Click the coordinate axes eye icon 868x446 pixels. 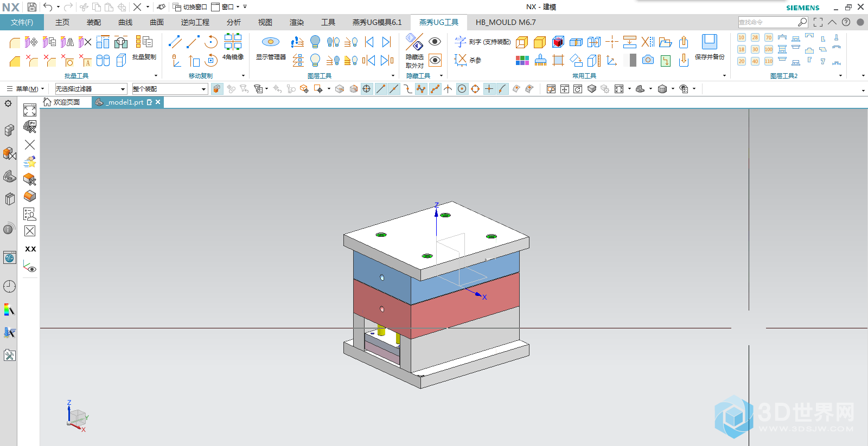tap(30, 266)
